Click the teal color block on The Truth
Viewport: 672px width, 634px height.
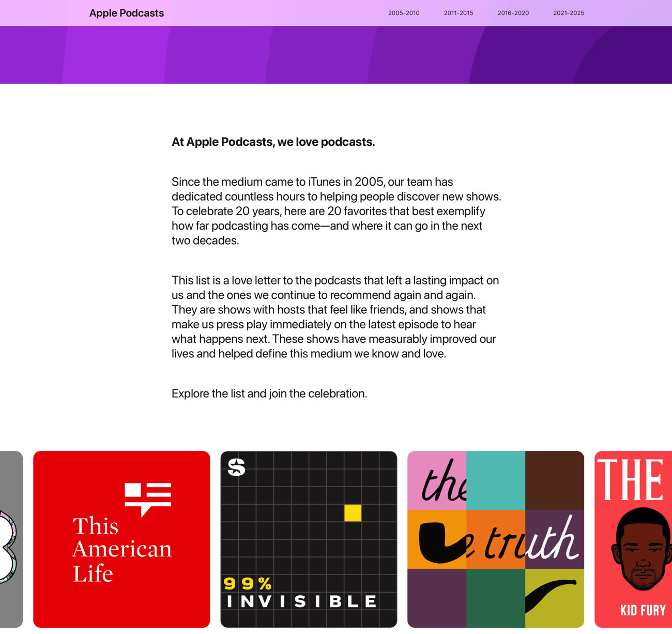[496, 480]
